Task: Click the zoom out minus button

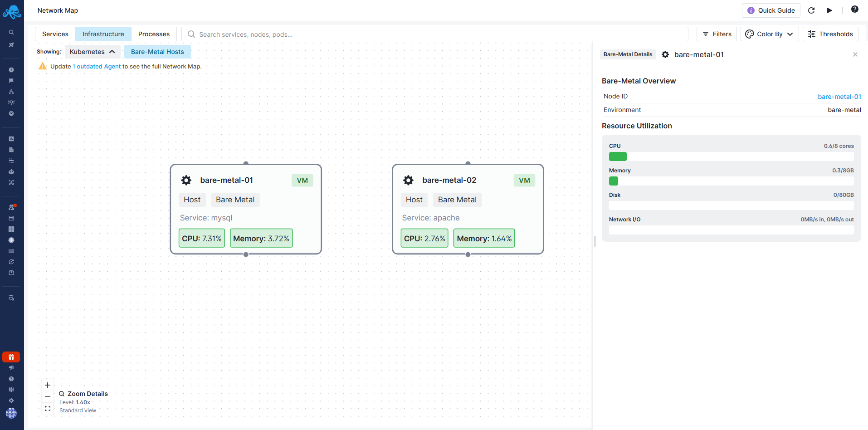Action: (48, 397)
